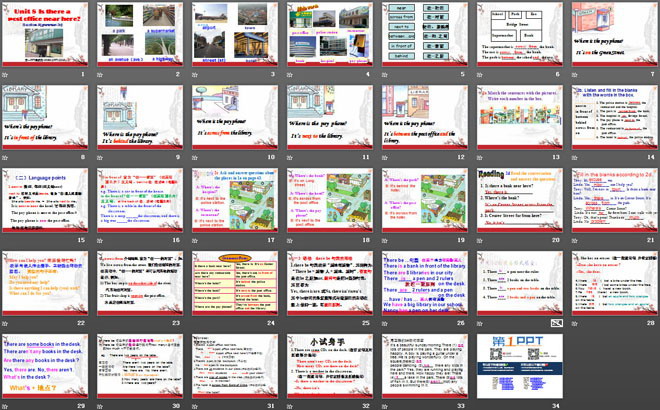Select slide 14 'Listen and fill in the blanks' thumbnail

point(615,117)
